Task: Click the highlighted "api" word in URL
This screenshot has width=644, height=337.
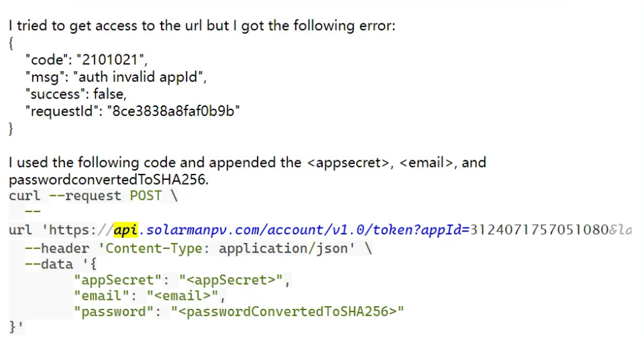Action: [125, 230]
